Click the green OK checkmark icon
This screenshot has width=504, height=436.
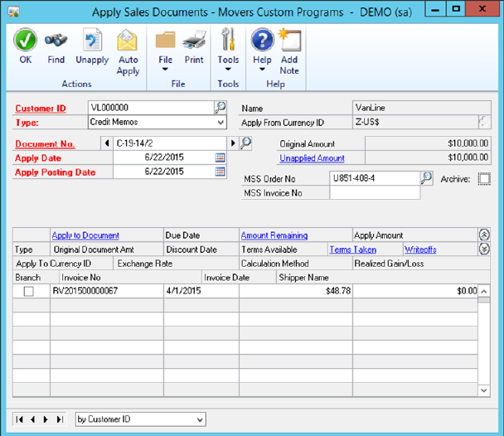26,41
